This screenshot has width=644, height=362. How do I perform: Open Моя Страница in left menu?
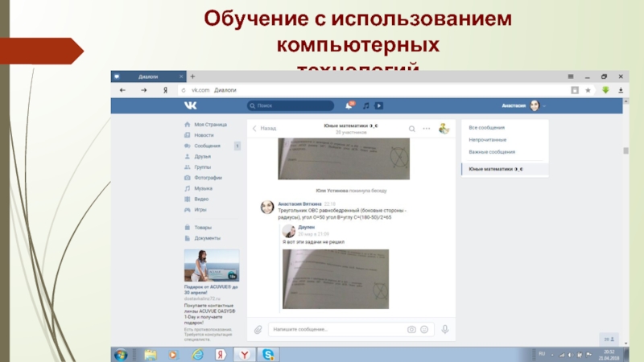pos(209,125)
